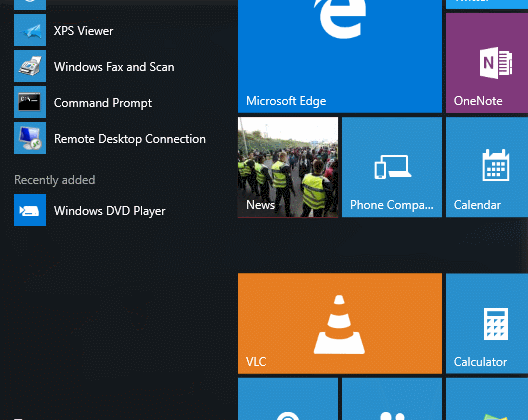This screenshot has width=528, height=420.
Task: Open the XPS Viewer app icon
Action: tap(30, 30)
